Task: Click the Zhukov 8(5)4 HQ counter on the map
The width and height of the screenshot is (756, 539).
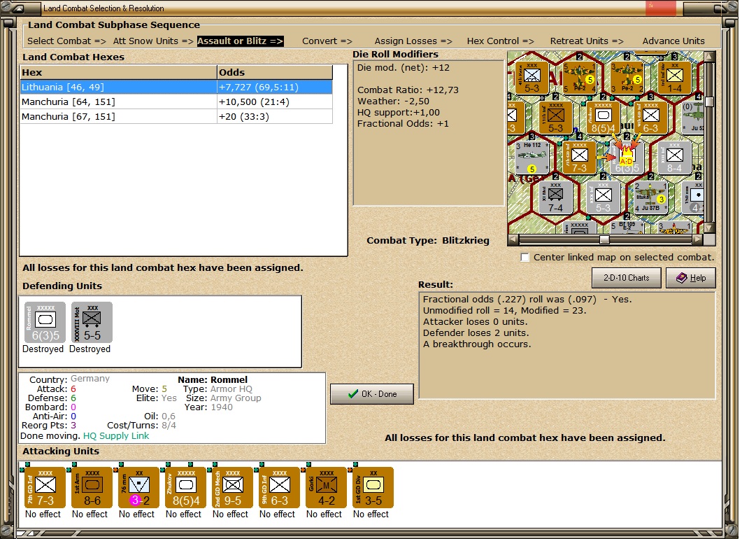Action: pyautogui.click(x=603, y=118)
